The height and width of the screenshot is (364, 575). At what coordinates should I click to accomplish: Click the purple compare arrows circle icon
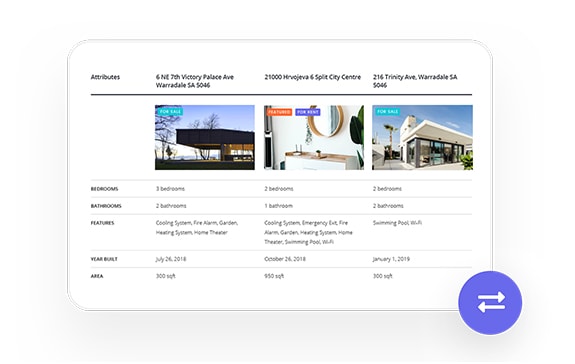pyautogui.click(x=490, y=303)
